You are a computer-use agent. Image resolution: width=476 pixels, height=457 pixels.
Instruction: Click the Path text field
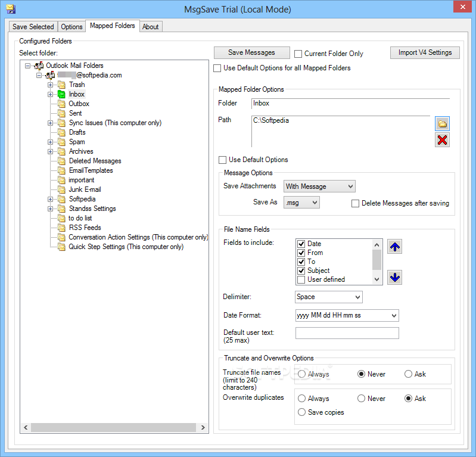(341, 131)
